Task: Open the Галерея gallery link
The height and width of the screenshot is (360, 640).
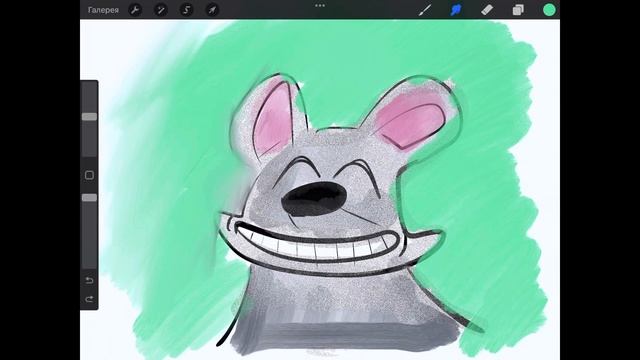Action: click(103, 10)
